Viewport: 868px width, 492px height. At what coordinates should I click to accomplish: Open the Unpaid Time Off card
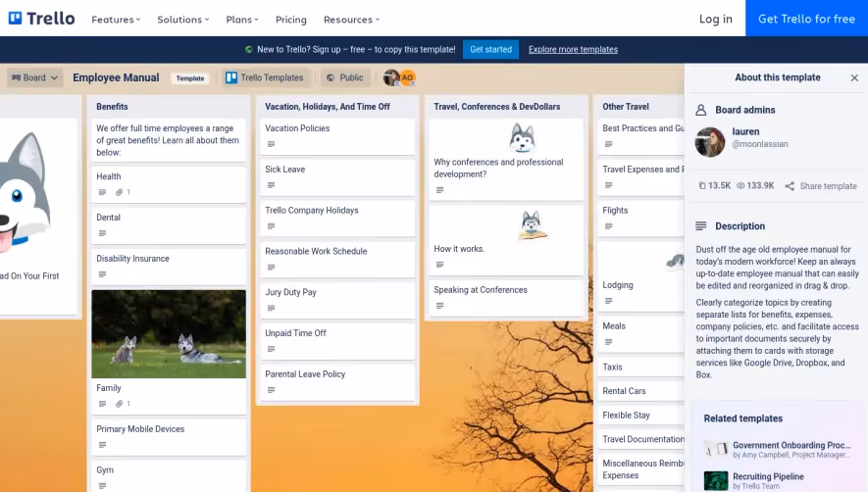(x=337, y=341)
